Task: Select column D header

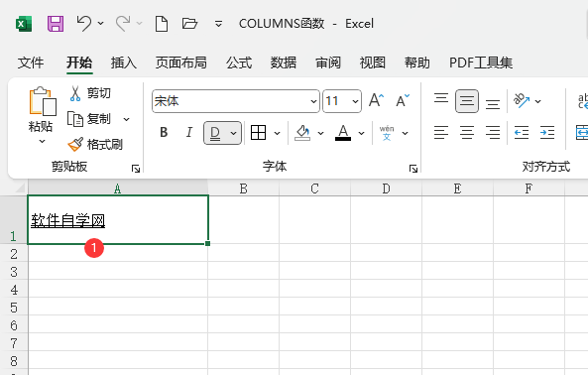Action: click(386, 188)
